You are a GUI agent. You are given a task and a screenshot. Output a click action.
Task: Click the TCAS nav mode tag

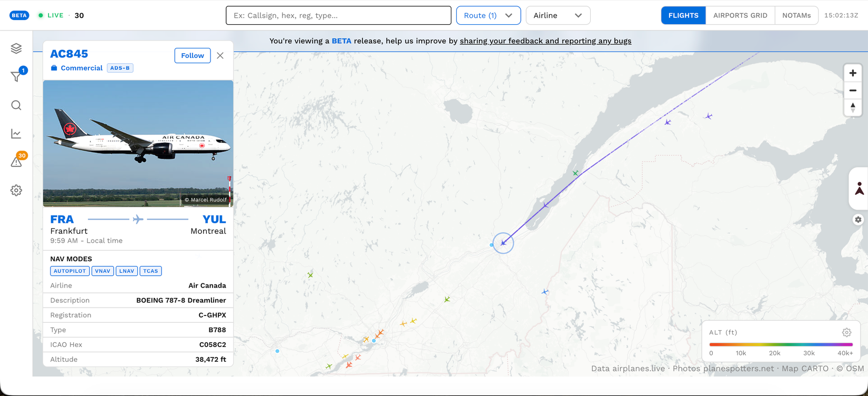[150, 271]
